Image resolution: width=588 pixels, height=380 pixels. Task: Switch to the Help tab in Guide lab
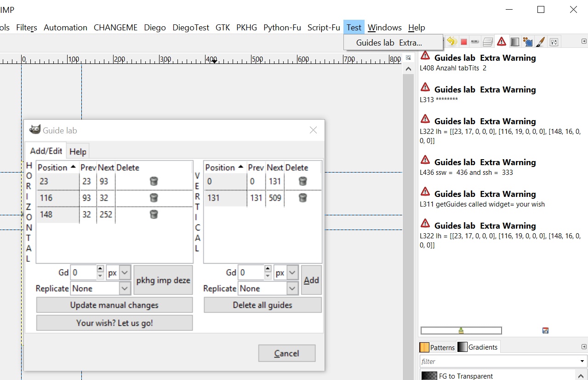tap(78, 151)
